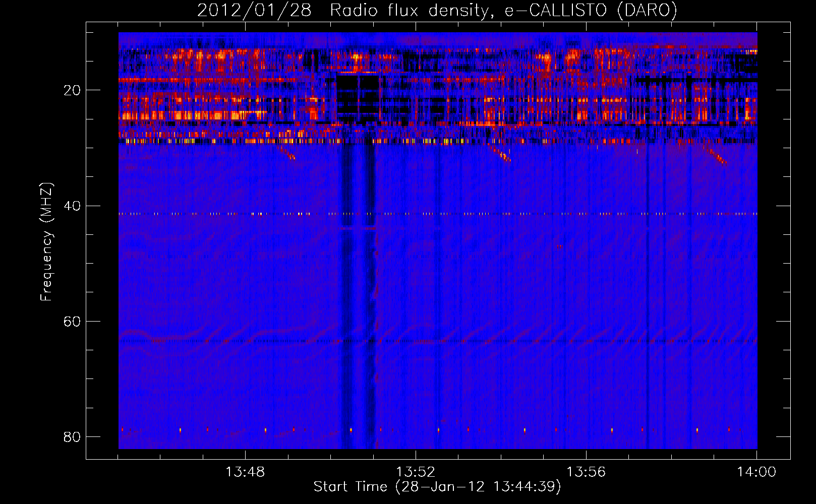Click the plot title '2012/01/28 Radio flux density, e-CALLISTO (DARO)'

(437, 10)
